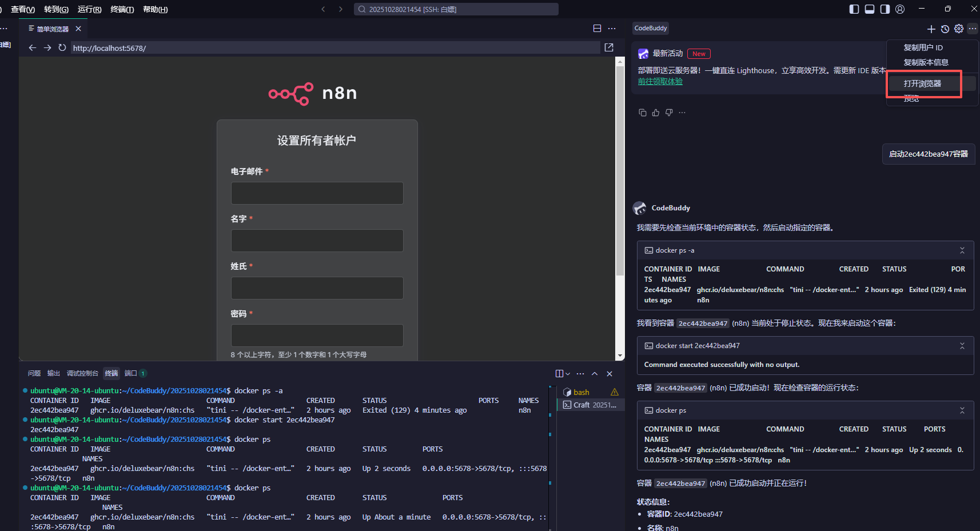Split the editor layout

[597, 29]
